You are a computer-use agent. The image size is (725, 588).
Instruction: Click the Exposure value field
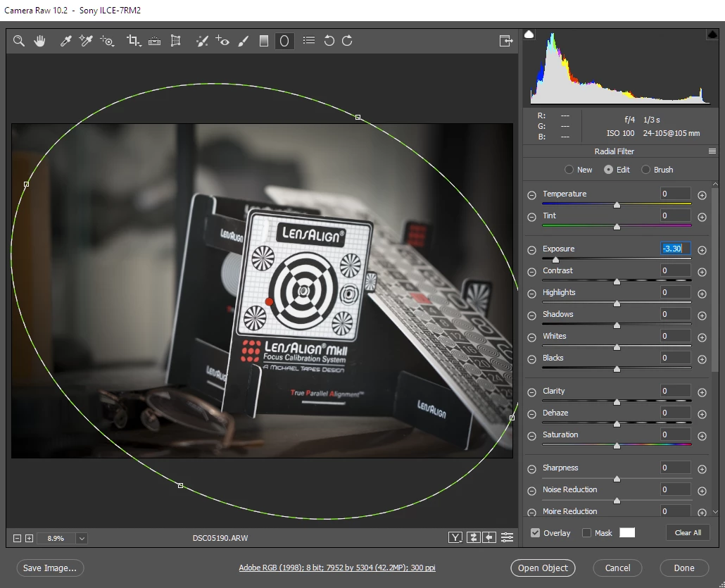676,249
